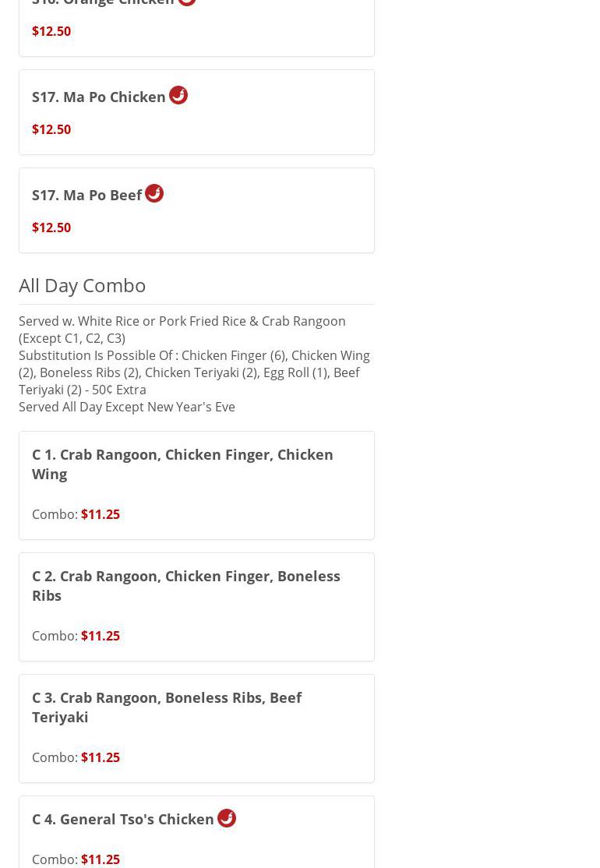Open the C 4. General Tso's Chicken item
The width and height of the screenshot is (600, 868).
click(123, 819)
